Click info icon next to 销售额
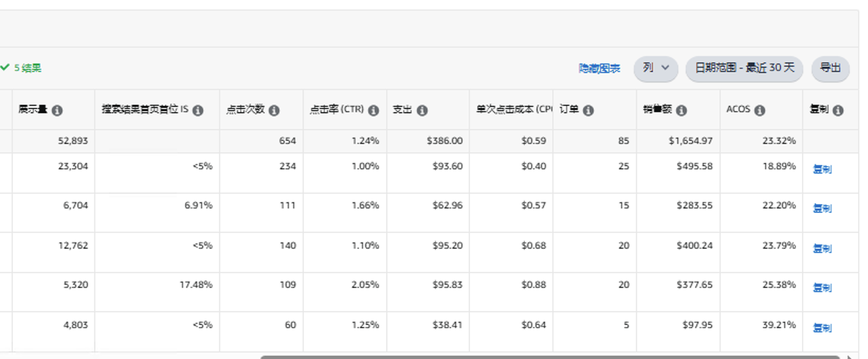Viewport: 868px width, 359px height. pyautogui.click(x=681, y=110)
